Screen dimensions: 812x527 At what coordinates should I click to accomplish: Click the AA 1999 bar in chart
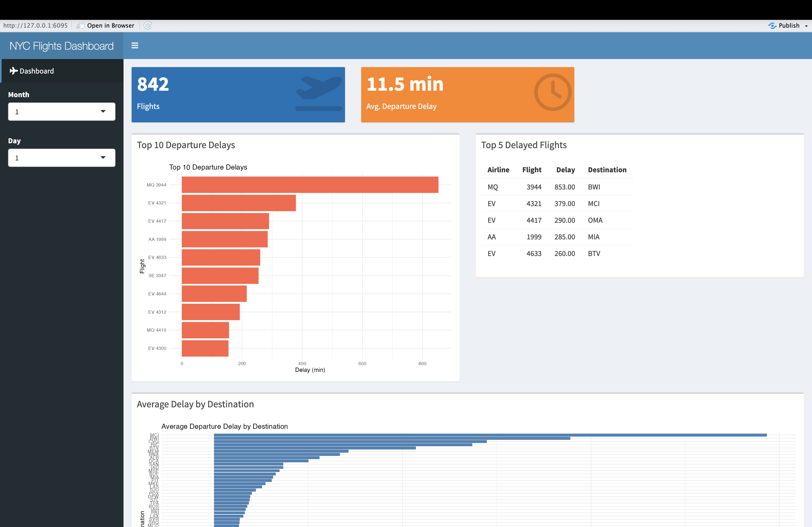click(224, 239)
